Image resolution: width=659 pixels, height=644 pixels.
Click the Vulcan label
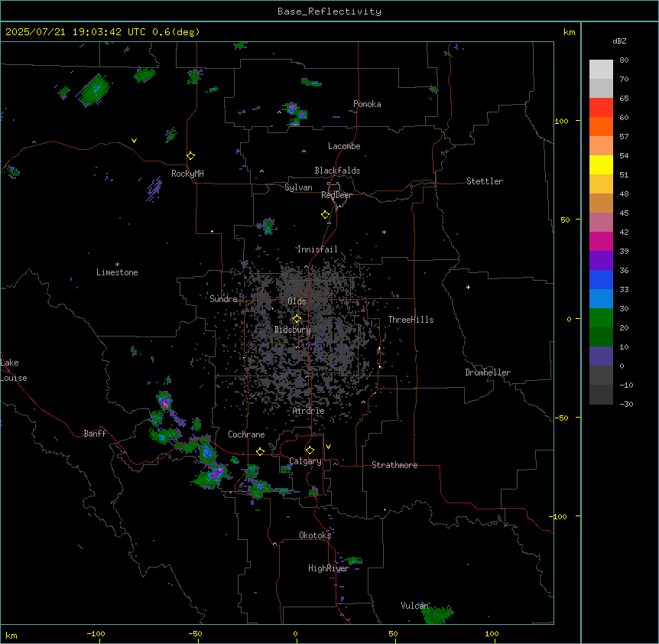[415, 606]
